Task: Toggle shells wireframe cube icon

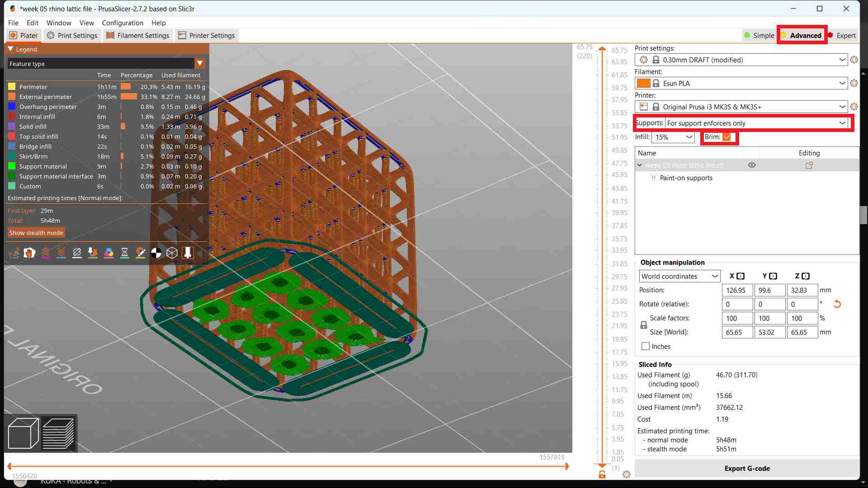Action: (x=172, y=253)
